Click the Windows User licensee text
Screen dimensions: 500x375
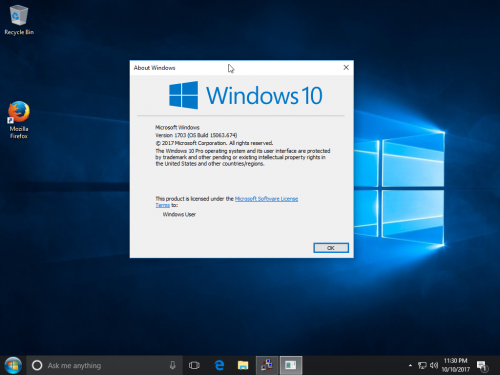tap(179, 214)
